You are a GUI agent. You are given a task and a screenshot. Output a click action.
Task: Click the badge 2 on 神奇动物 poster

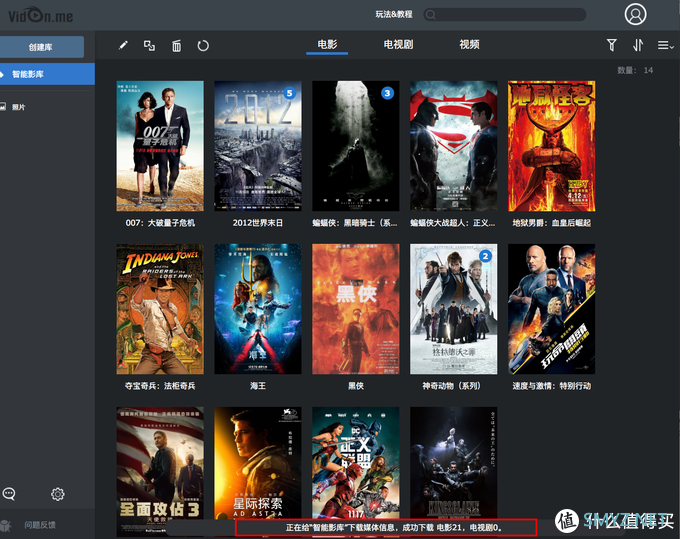[485, 256]
